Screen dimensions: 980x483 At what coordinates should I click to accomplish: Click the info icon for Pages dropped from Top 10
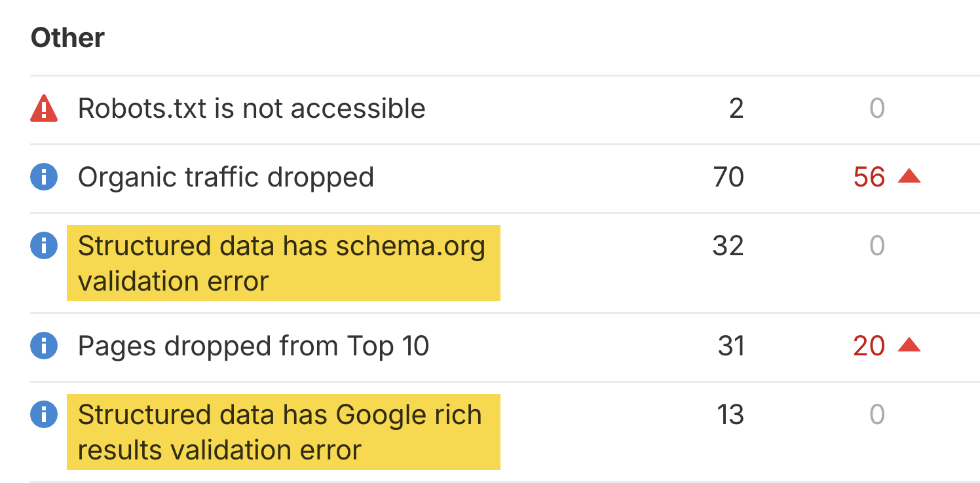tap(43, 346)
